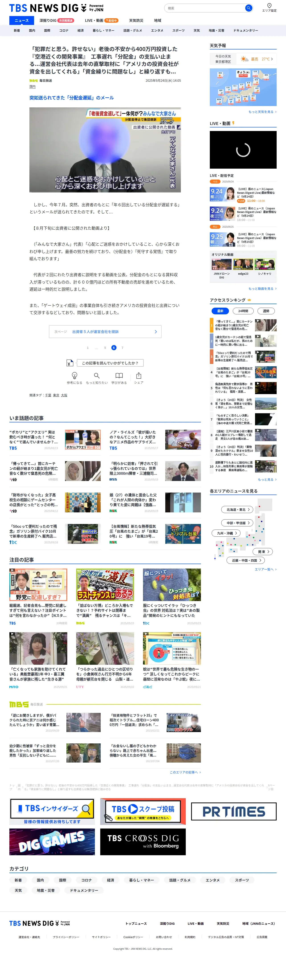Open the スポーツ sub-navigation item

pos(178,31)
